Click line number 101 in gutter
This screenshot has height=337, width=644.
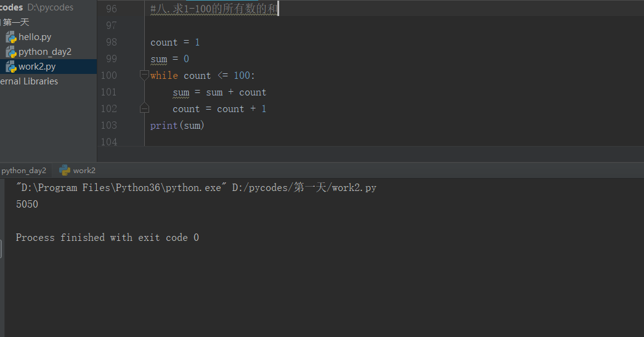point(109,92)
